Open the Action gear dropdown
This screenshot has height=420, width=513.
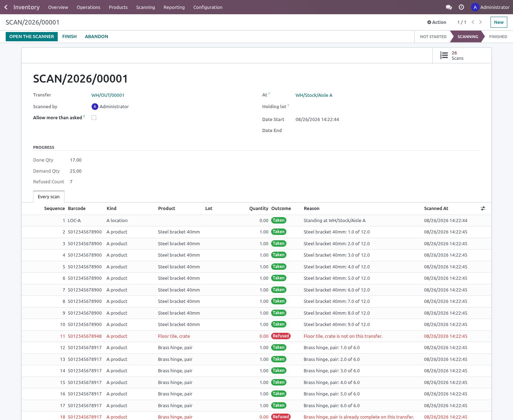coord(437,22)
